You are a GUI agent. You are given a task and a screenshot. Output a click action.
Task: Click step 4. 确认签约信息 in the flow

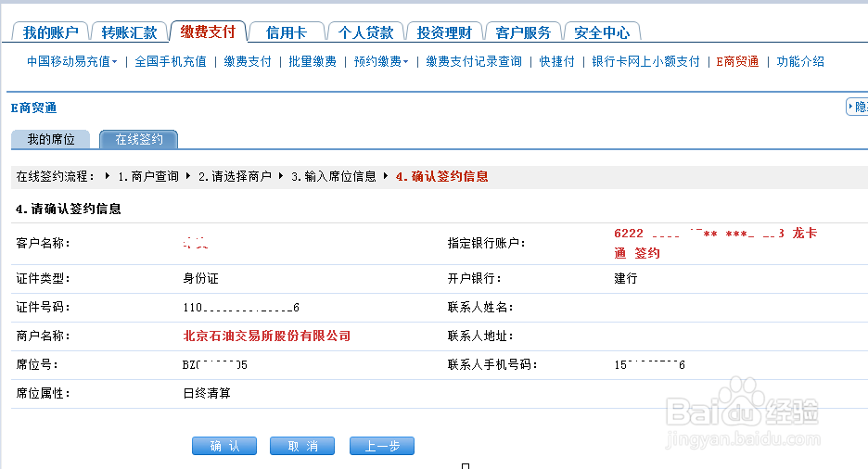(441, 176)
